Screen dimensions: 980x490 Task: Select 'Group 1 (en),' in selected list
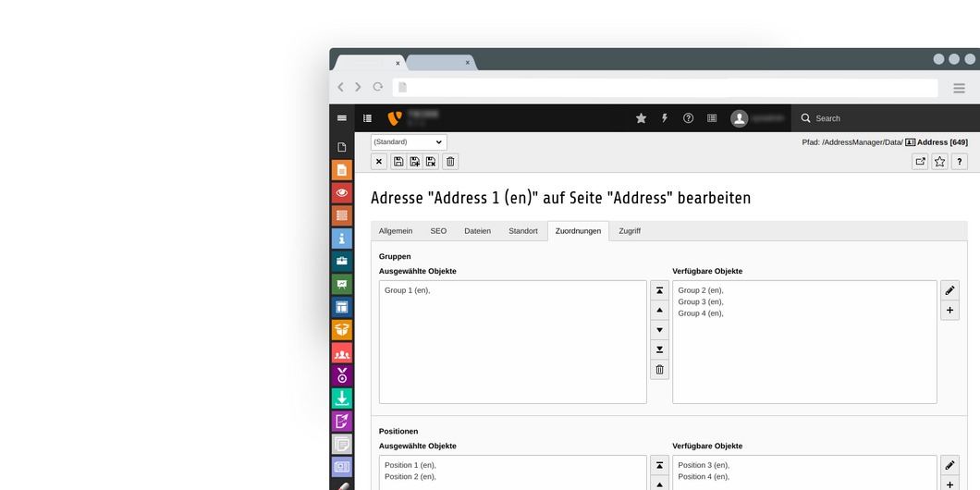(408, 290)
